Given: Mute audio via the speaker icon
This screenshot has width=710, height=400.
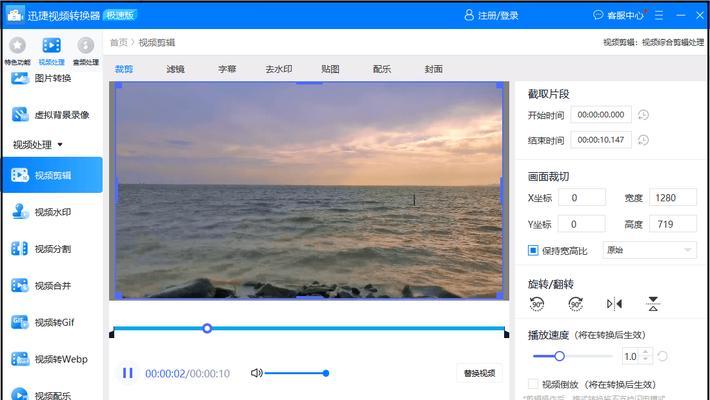Looking at the screenshot, I should [x=256, y=373].
